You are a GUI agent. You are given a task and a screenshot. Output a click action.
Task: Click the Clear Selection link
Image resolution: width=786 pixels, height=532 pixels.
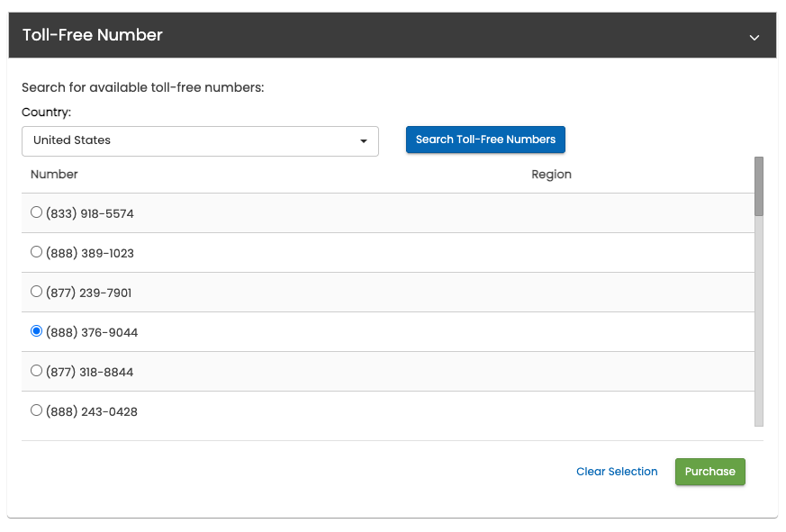pyautogui.click(x=617, y=472)
